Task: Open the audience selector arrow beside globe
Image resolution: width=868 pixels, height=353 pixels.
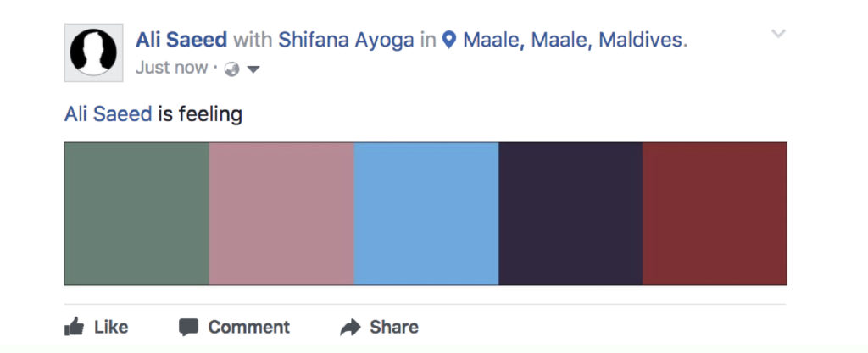Action: point(253,69)
